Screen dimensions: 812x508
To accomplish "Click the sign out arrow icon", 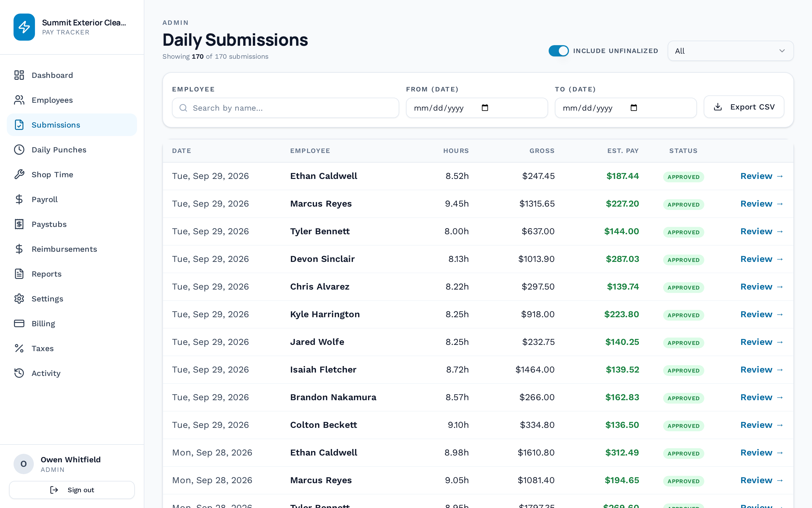I will pos(54,490).
